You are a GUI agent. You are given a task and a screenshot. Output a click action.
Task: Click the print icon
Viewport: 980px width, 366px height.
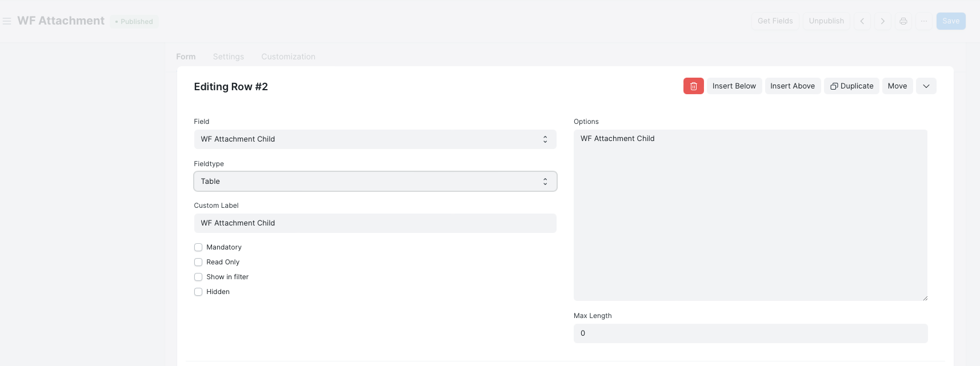(x=903, y=21)
